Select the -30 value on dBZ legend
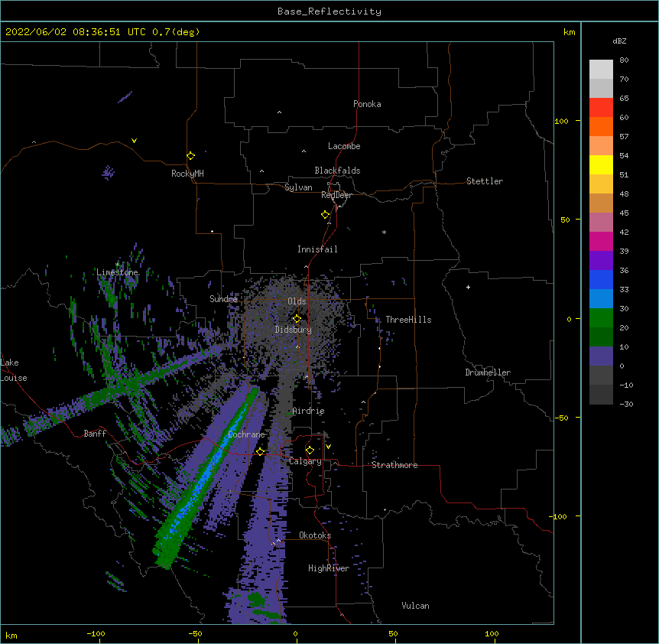659x644 pixels. click(626, 404)
